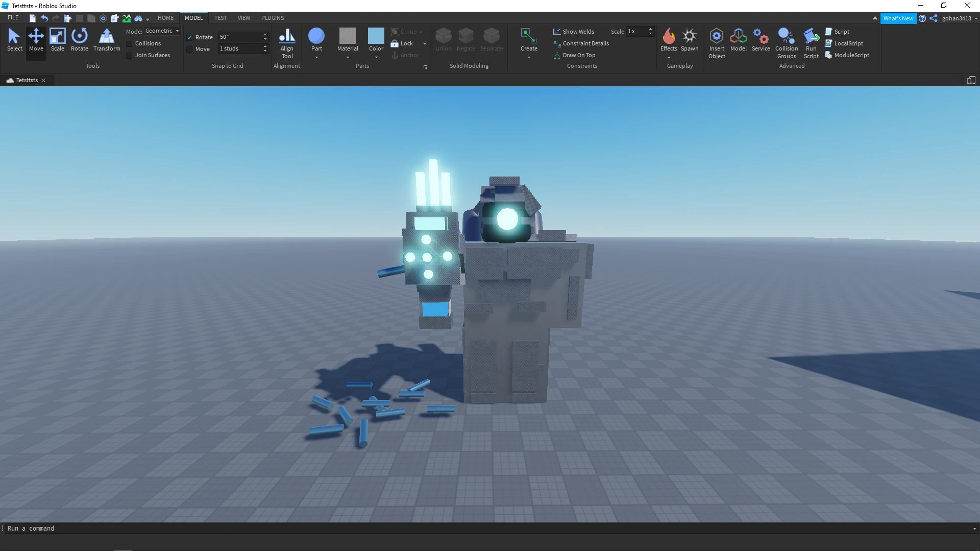Expand the Create constraint dropdown
The height and width of the screenshot is (551, 980).
[529, 58]
